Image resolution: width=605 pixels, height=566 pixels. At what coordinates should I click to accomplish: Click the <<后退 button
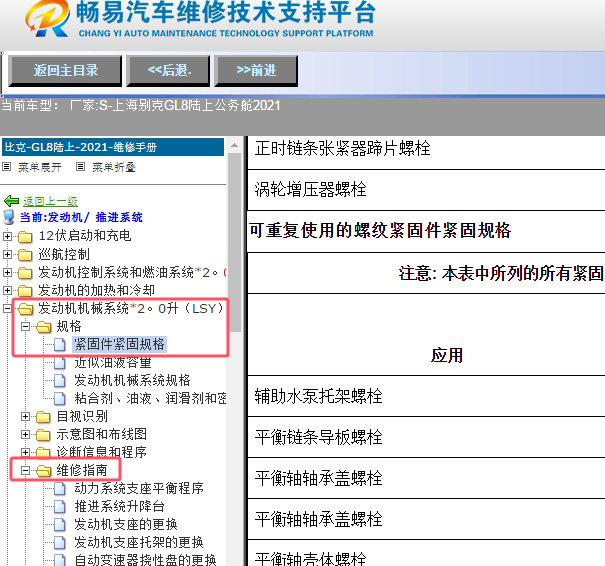click(x=168, y=71)
